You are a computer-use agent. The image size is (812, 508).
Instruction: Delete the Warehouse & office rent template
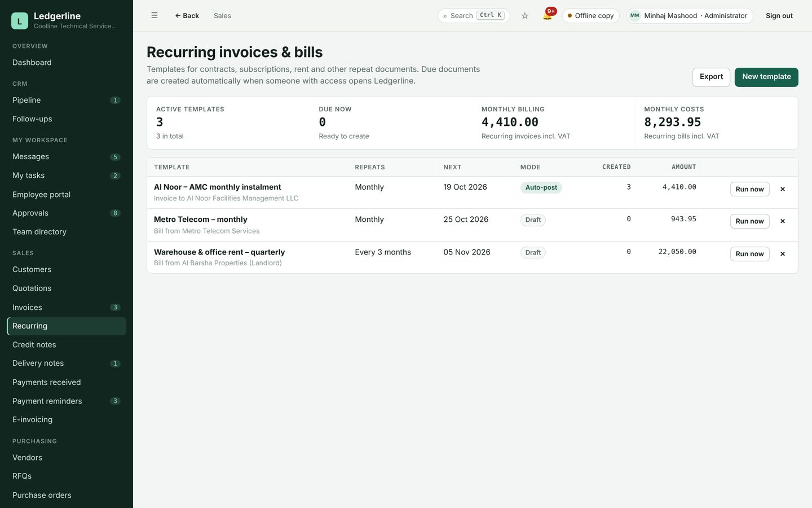coord(783,254)
